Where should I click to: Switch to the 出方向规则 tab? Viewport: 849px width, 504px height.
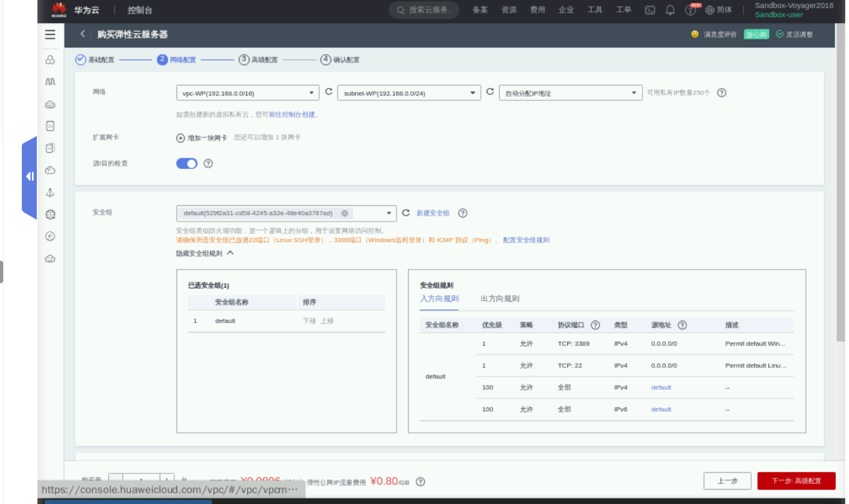pyautogui.click(x=500, y=299)
